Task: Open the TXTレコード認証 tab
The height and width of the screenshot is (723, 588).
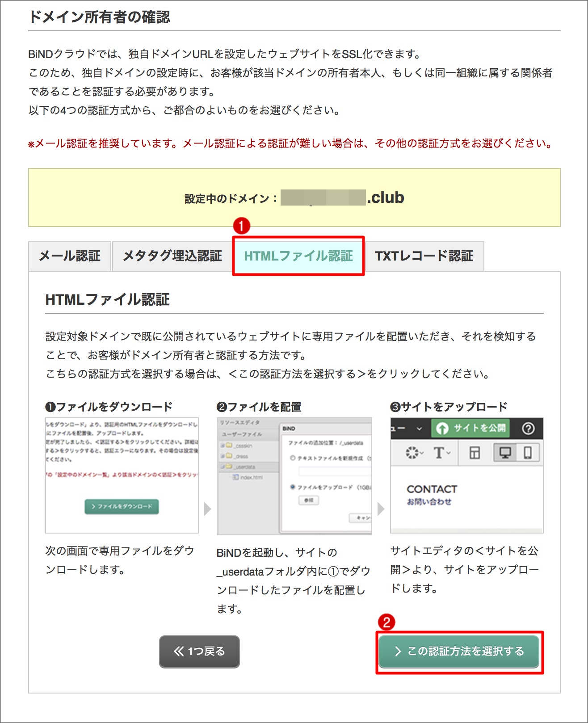Action: [424, 256]
